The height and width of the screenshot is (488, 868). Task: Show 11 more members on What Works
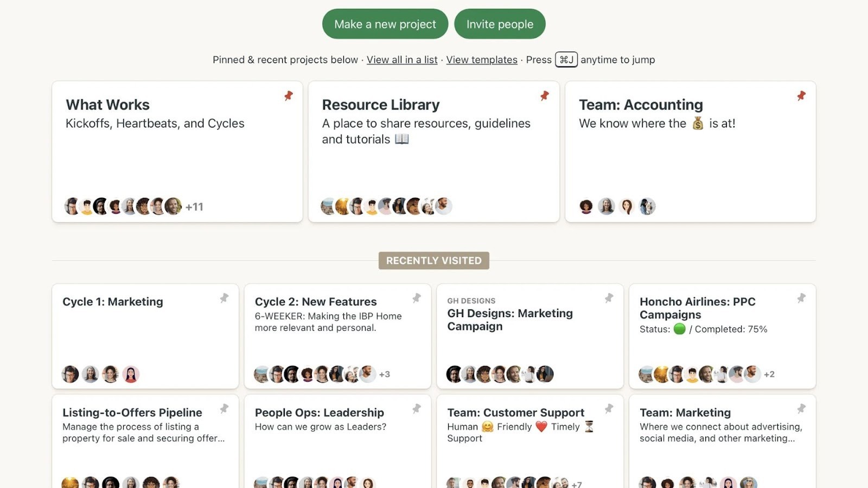click(x=194, y=207)
